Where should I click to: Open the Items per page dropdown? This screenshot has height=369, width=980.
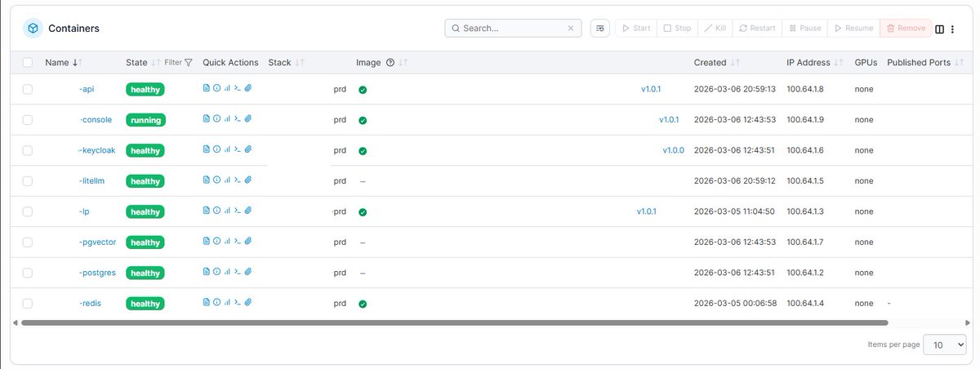[x=945, y=345]
